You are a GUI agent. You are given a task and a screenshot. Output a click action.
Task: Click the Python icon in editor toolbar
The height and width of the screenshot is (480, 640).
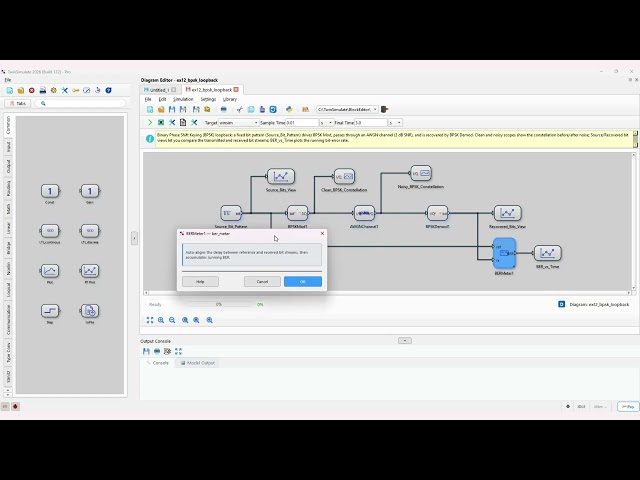289,109
